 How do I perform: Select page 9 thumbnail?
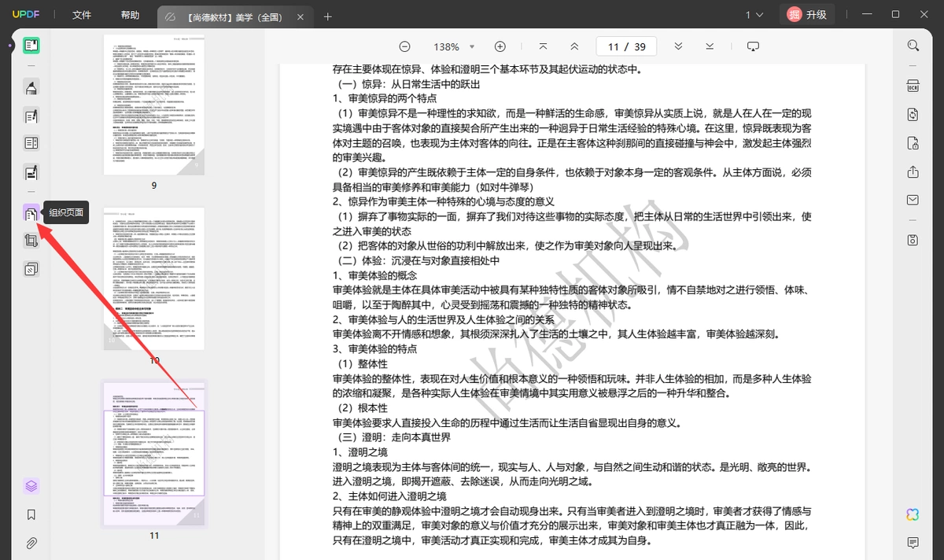154,105
